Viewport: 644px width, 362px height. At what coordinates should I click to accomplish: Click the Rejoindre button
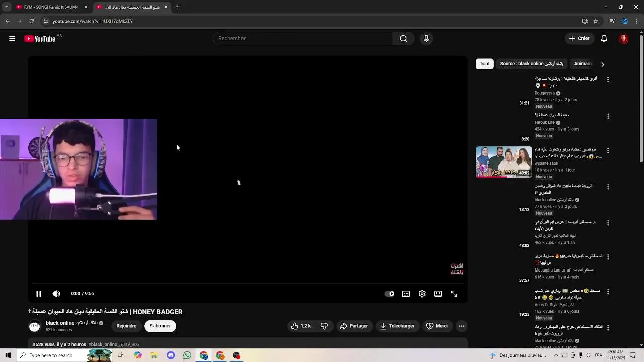pyautogui.click(x=126, y=326)
